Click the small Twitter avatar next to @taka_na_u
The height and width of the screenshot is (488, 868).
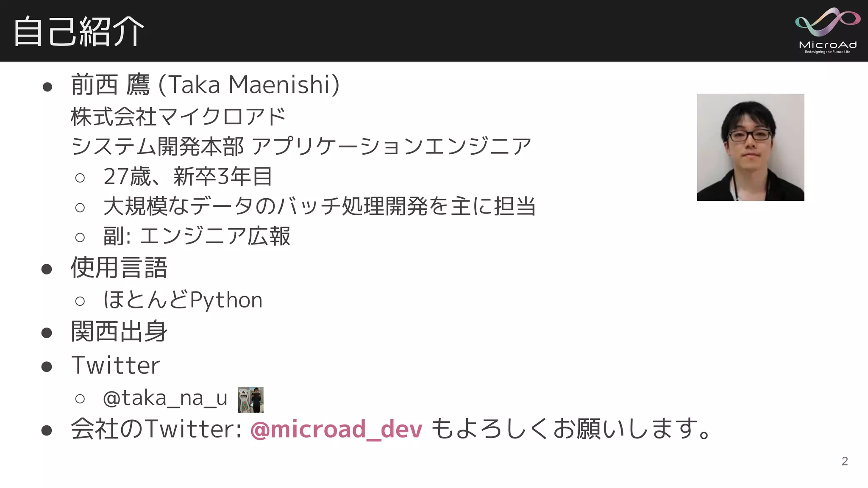(x=250, y=399)
